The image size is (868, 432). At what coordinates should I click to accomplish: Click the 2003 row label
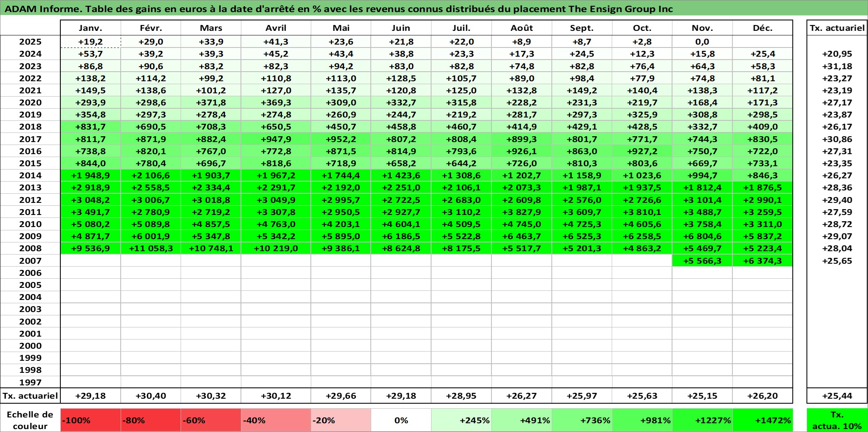(x=30, y=309)
